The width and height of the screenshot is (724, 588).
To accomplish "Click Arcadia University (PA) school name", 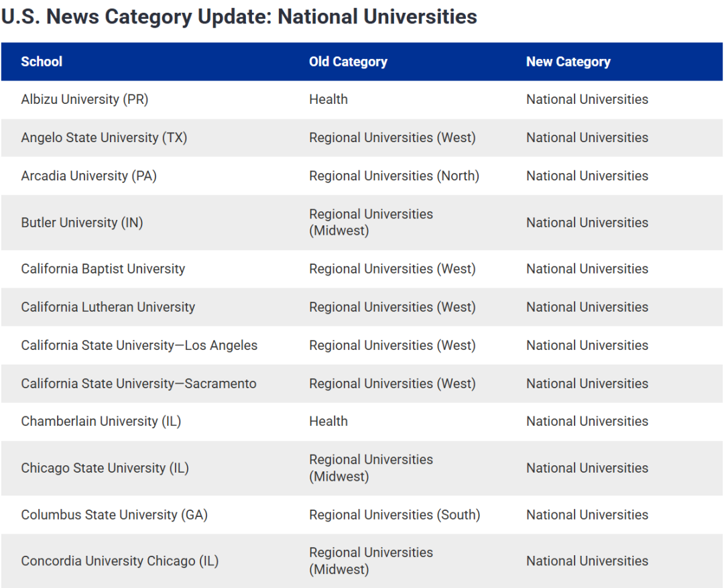I will pos(88,176).
